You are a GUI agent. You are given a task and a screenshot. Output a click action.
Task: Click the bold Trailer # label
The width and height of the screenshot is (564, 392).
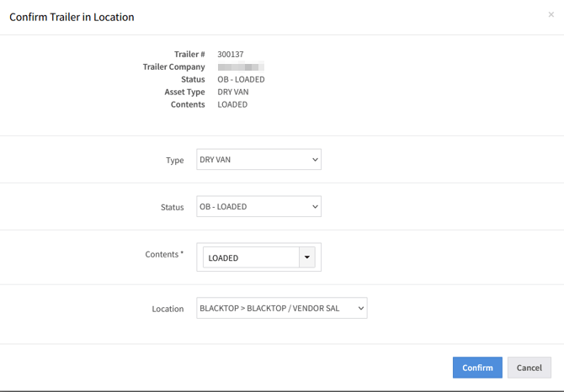click(189, 55)
